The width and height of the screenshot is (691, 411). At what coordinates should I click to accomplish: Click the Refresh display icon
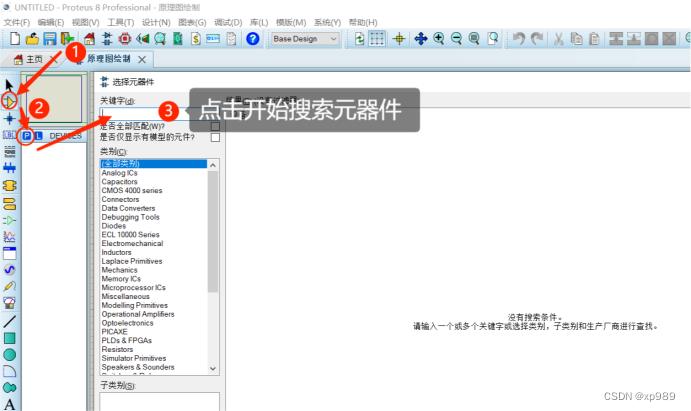(359, 39)
